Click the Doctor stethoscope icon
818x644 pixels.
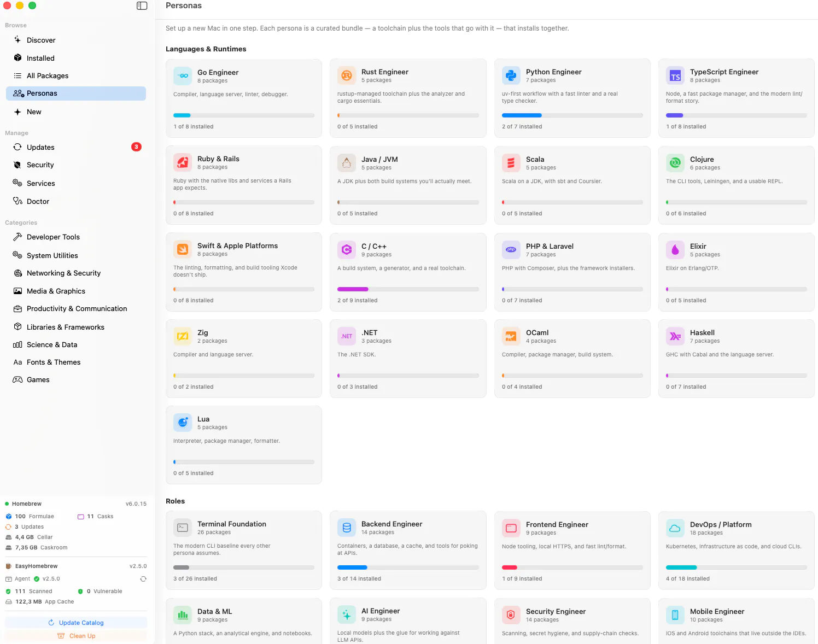[x=17, y=201]
